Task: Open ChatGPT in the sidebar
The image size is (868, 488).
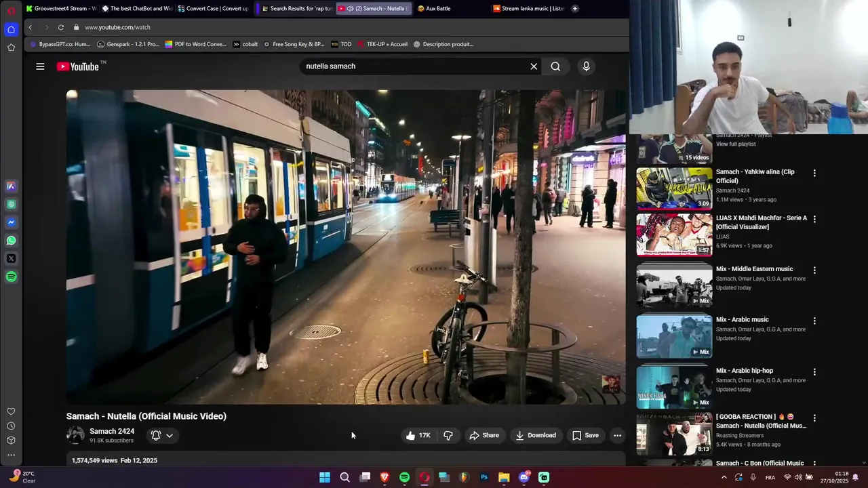Action: (11, 204)
